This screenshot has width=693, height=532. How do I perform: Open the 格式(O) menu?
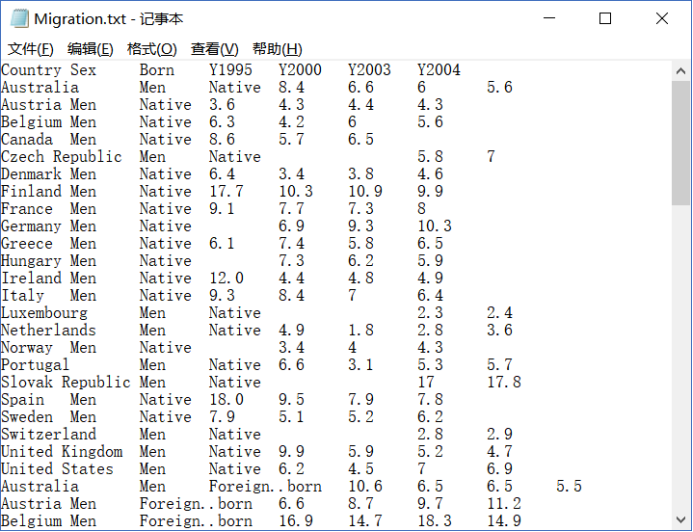pyautogui.click(x=152, y=49)
